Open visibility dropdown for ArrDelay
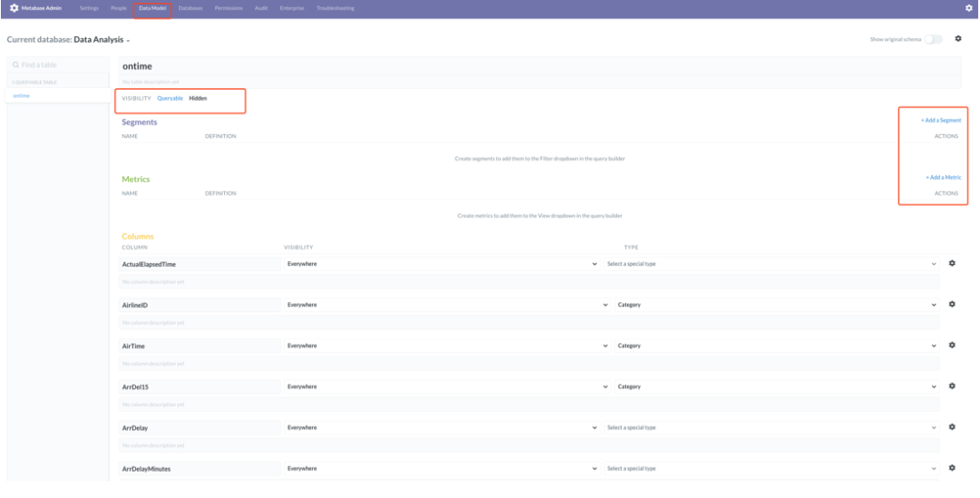The height and width of the screenshot is (498, 980). coord(442,427)
